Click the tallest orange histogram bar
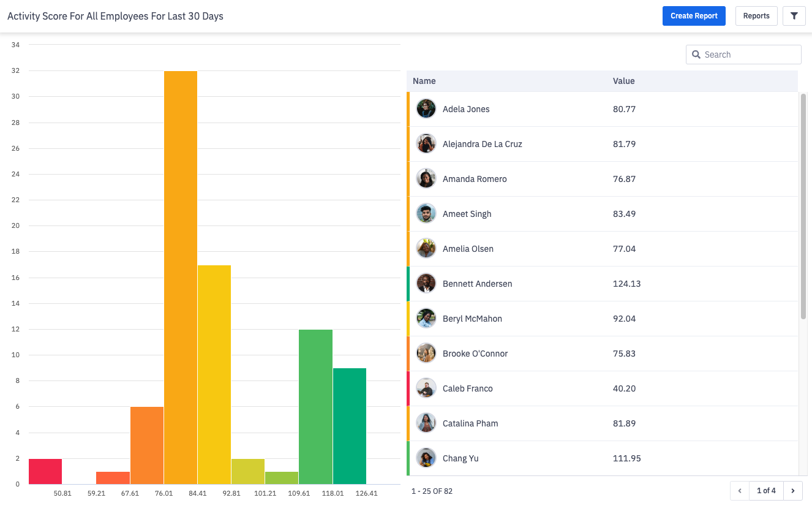Image resolution: width=812 pixels, height=511 pixels. [181, 277]
